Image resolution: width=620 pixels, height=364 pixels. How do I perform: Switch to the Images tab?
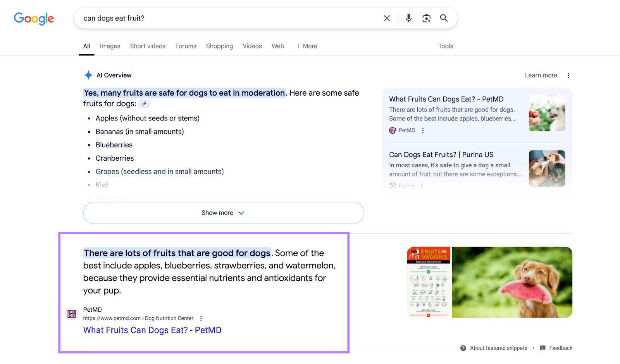(x=110, y=46)
